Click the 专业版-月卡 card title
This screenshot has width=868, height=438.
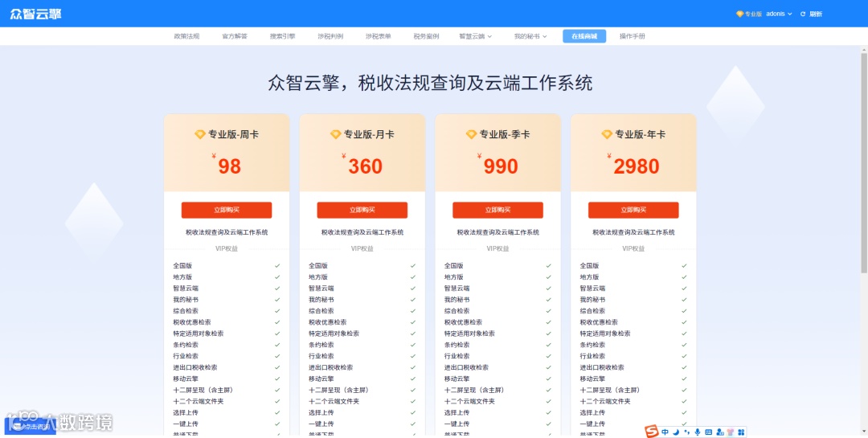tap(369, 134)
